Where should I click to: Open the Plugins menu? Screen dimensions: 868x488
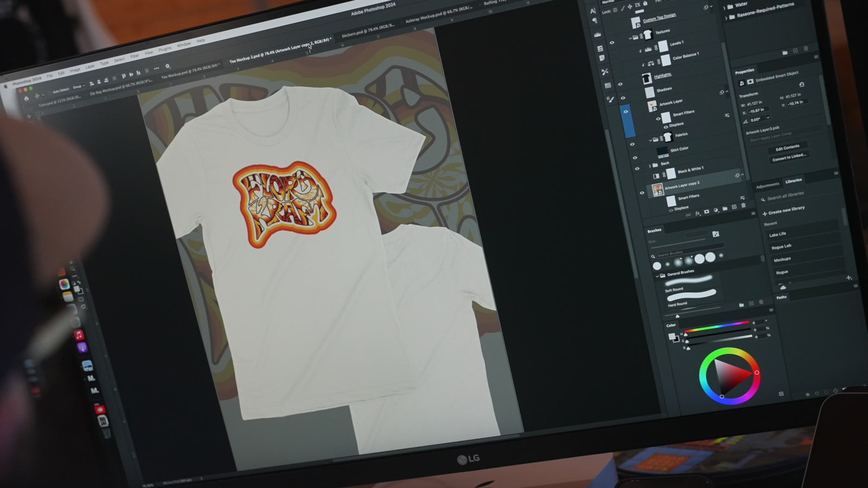pos(165,49)
